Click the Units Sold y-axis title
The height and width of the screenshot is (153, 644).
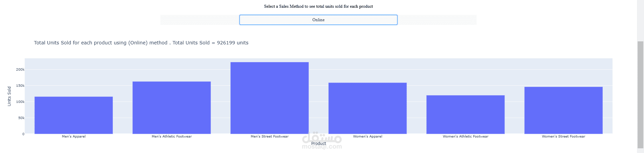tap(9, 96)
